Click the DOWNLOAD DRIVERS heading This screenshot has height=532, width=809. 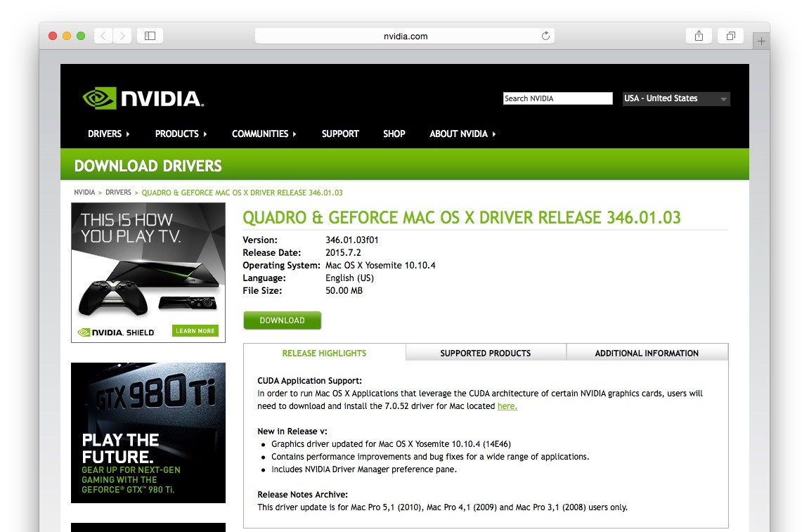(148, 166)
